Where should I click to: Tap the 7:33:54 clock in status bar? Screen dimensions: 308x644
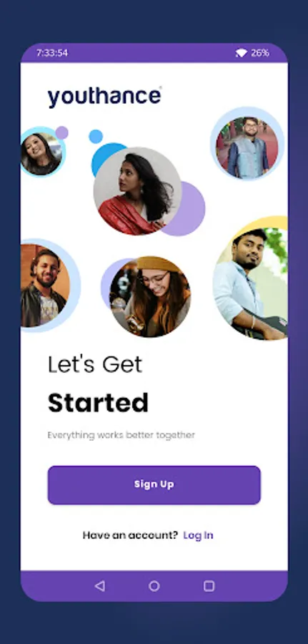pyautogui.click(x=52, y=53)
